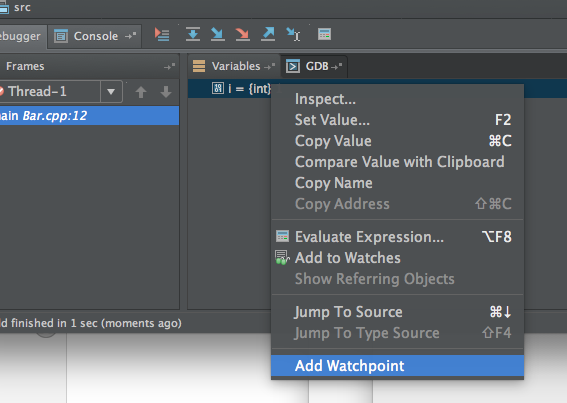Choose Copy Name menu entry
The image size is (567, 403).
pos(397,183)
